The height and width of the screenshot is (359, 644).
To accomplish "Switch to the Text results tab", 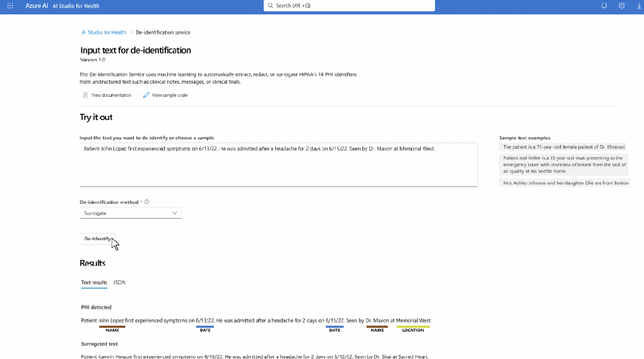I will tap(94, 283).
